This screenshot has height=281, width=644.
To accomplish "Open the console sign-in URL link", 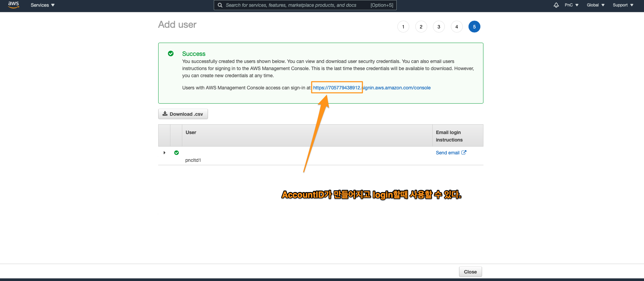I will (372, 88).
